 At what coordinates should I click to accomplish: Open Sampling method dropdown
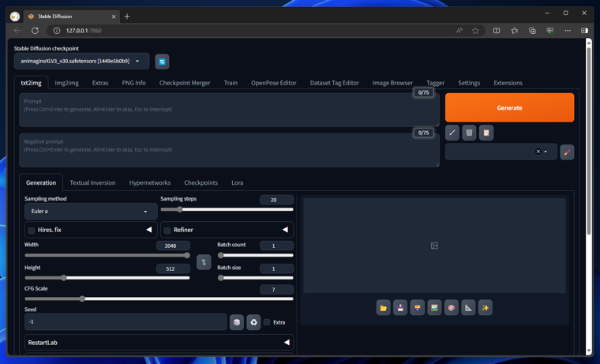click(91, 212)
